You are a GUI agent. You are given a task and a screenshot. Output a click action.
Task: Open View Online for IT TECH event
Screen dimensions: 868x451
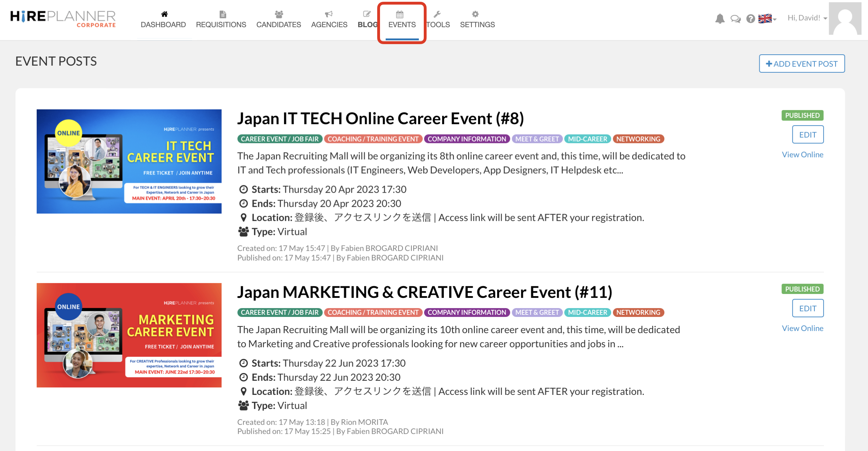[x=802, y=154]
